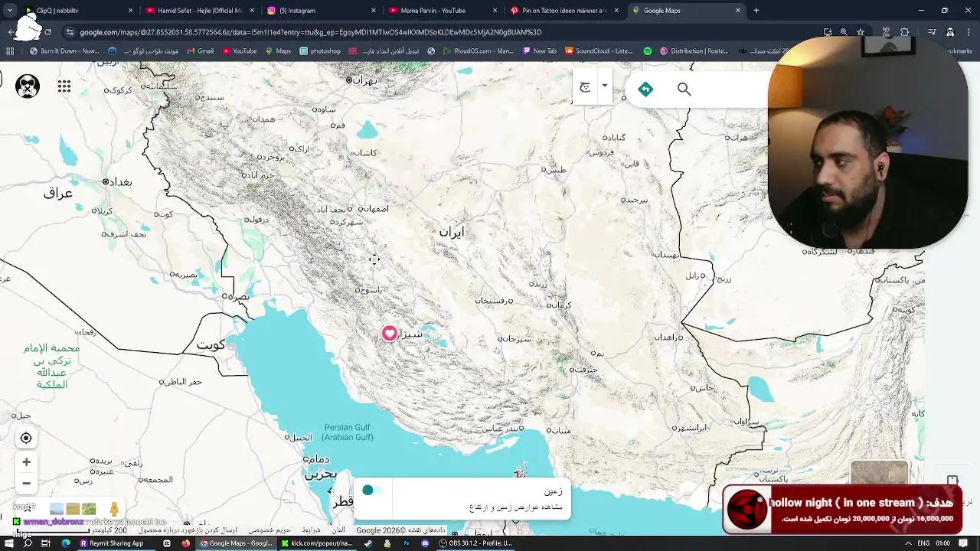The width and height of the screenshot is (980, 551).
Task: Open the tab search dropdown at top left
Action: click(9, 11)
